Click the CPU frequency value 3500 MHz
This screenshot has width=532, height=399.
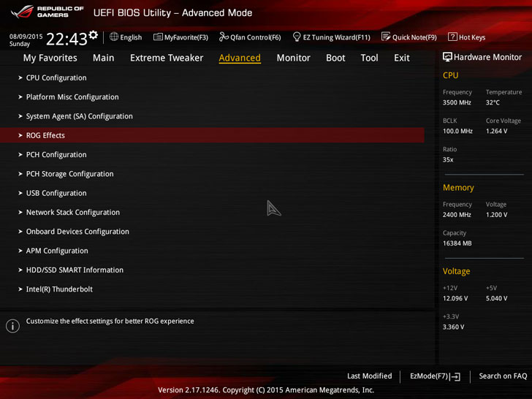[457, 102]
